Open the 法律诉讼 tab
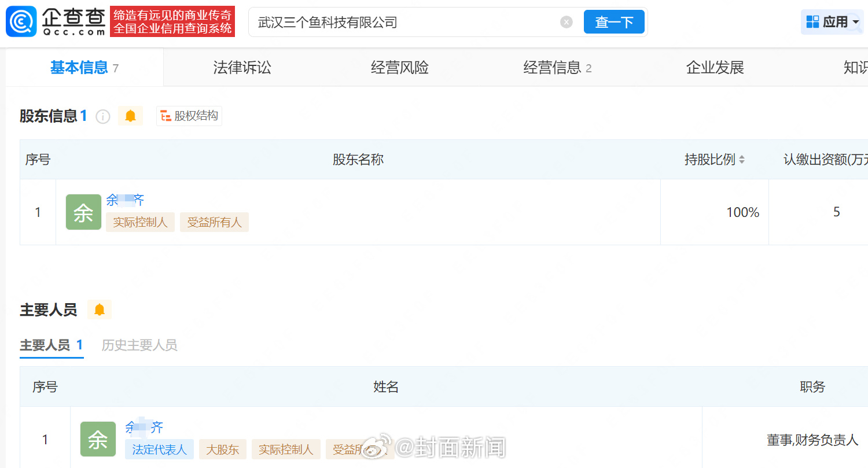 tap(242, 68)
